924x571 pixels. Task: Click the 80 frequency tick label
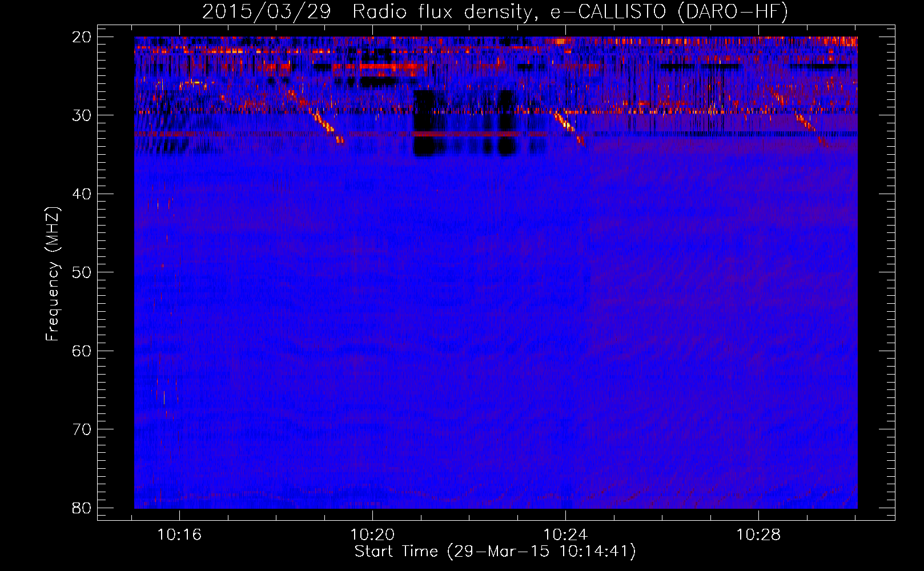point(82,508)
